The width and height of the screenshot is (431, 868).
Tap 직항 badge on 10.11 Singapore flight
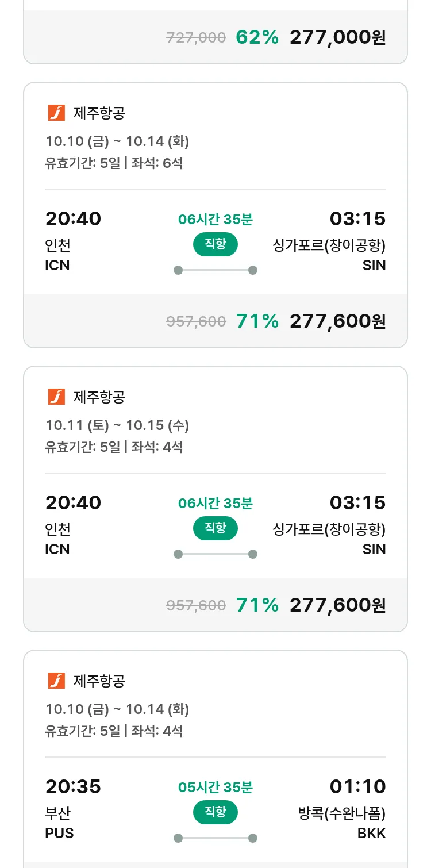tap(215, 528)
